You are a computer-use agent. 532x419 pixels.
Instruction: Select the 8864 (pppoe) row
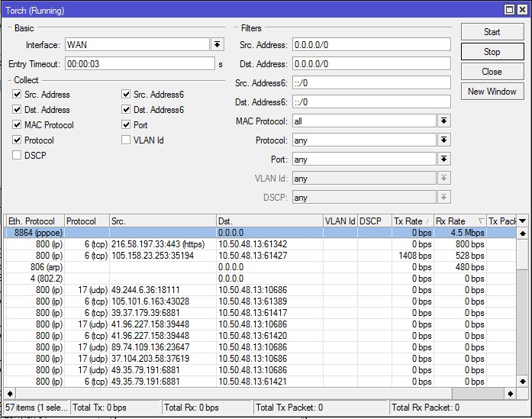point(260,233)
